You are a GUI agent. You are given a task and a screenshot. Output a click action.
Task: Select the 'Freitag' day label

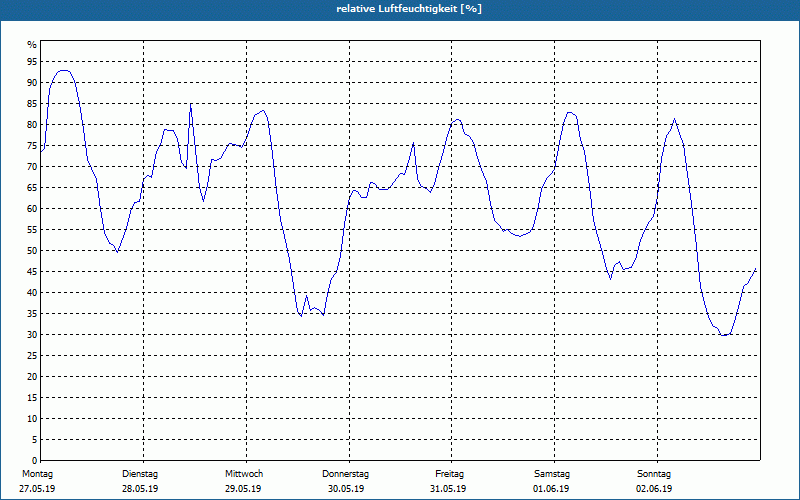(x=449, y=474)
